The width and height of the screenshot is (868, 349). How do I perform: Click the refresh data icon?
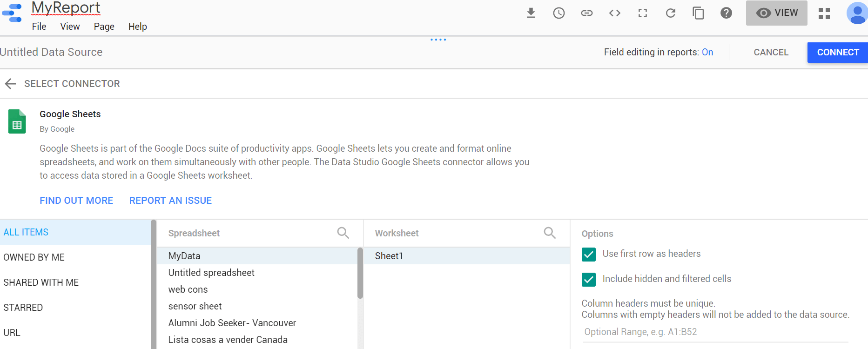[670, 13]
